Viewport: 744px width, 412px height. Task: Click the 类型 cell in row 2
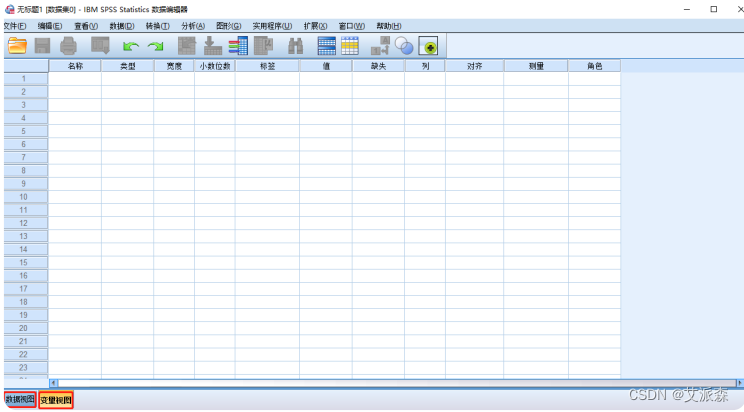pyautogui.click(x=128, y=92)
